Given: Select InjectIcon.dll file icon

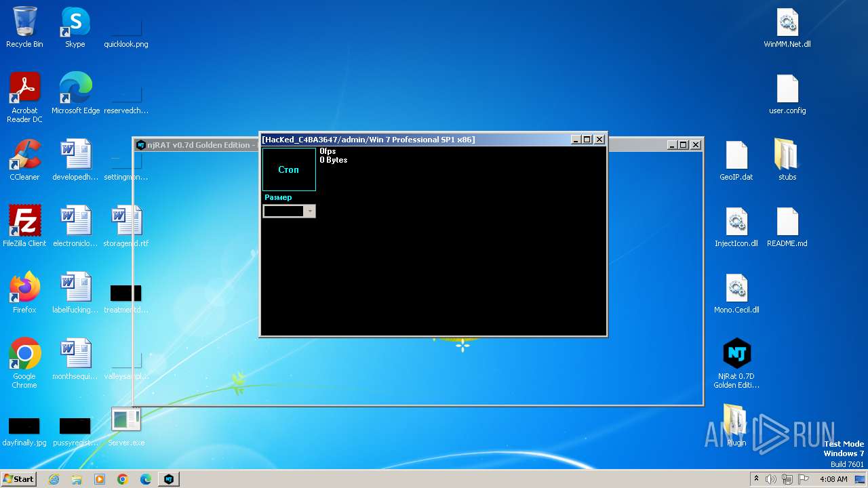Looking at the screenshot, I should pos(736,227).
